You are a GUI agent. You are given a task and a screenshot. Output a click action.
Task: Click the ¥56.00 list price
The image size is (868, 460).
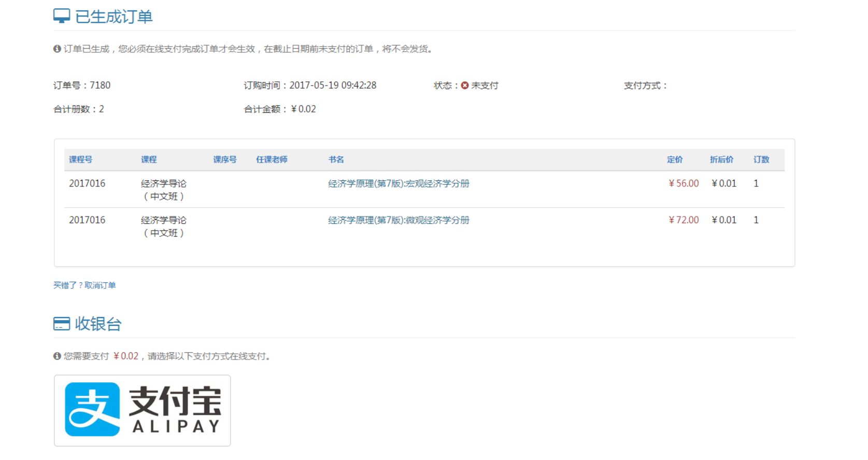click(x=684, y=183)
